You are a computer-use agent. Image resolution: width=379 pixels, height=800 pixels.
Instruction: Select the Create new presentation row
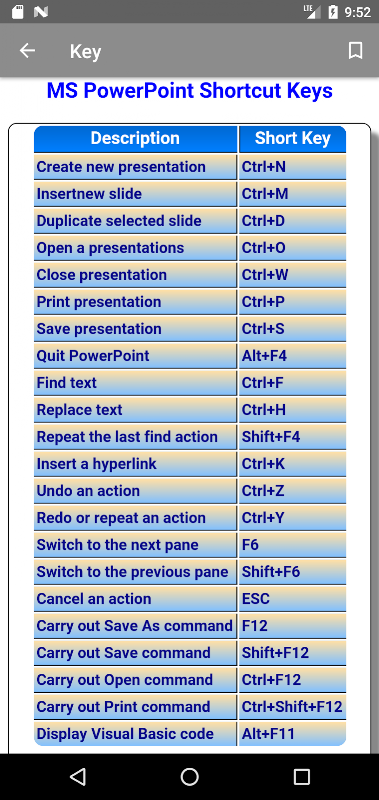[190, 167]
